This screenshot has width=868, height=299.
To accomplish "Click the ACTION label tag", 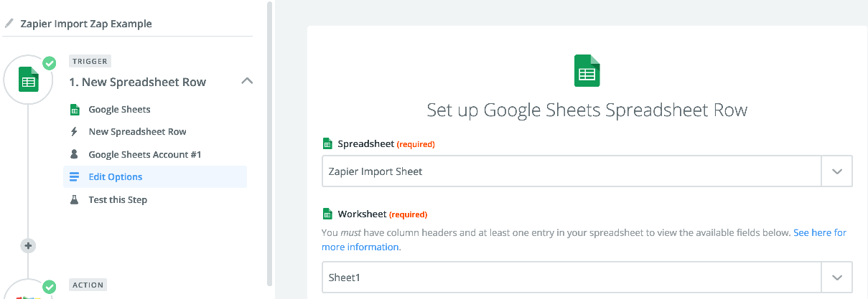I will (88, 285).
